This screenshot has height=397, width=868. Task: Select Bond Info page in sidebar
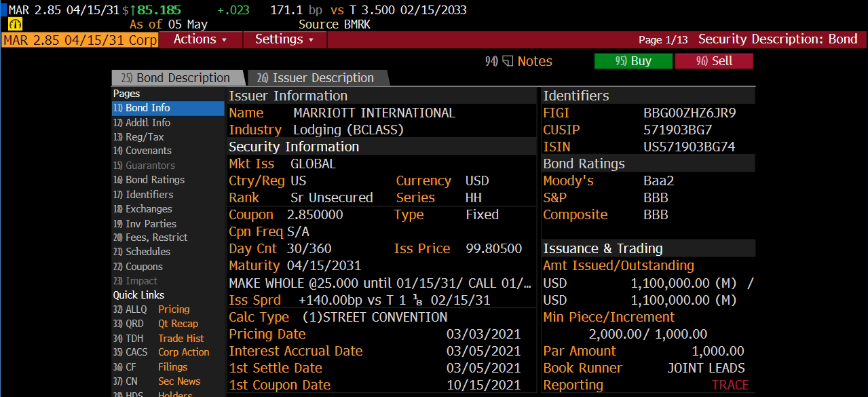(x=168, y=108)
